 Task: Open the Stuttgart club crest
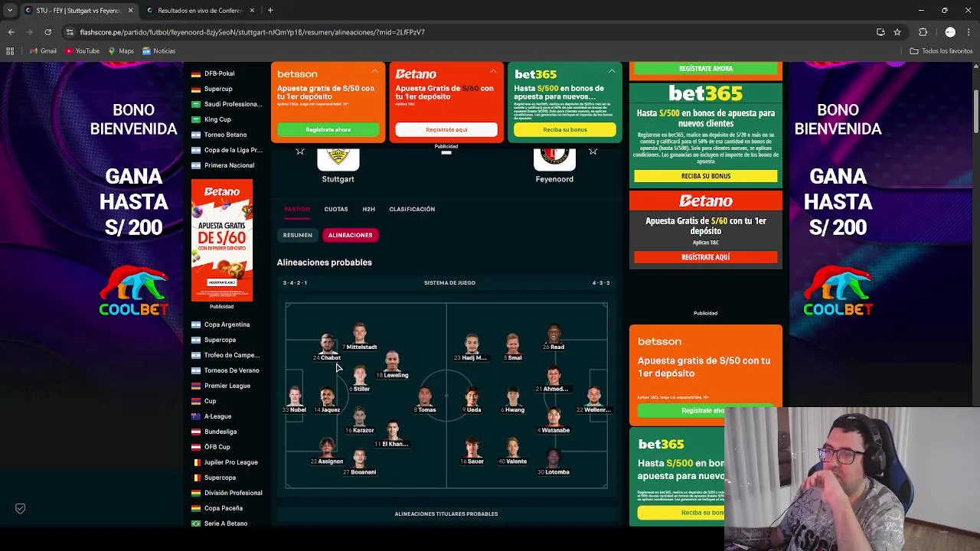(x=338, y=158)
